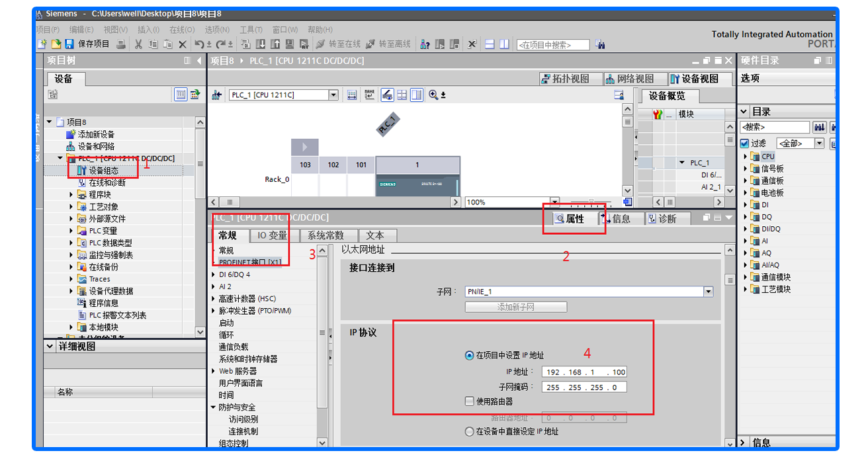868x455 pixels.
Task: Open the filter profile dropdown in catalog
Action: (819, 144)
